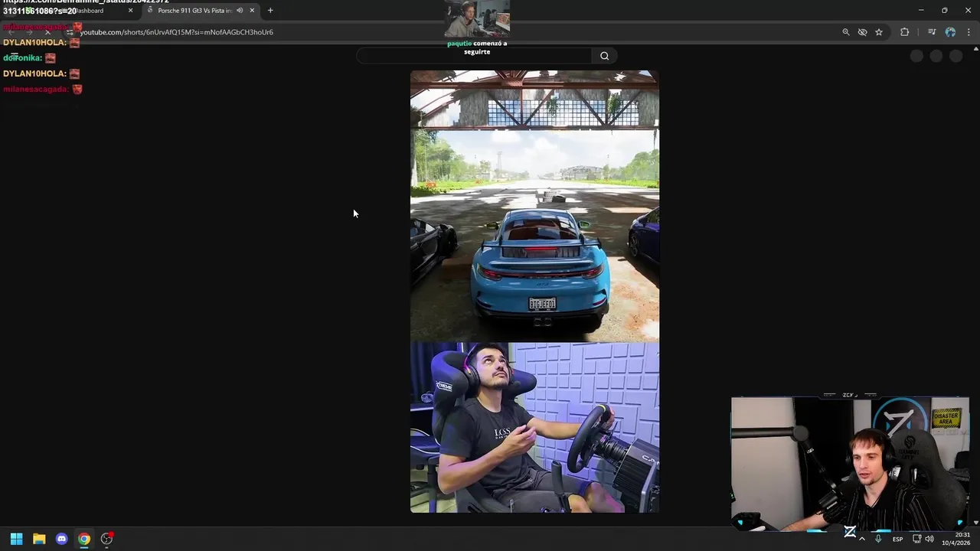Open Chrome three-dot menu
Screen dimensions: 980x551
[x=969, y=32]
